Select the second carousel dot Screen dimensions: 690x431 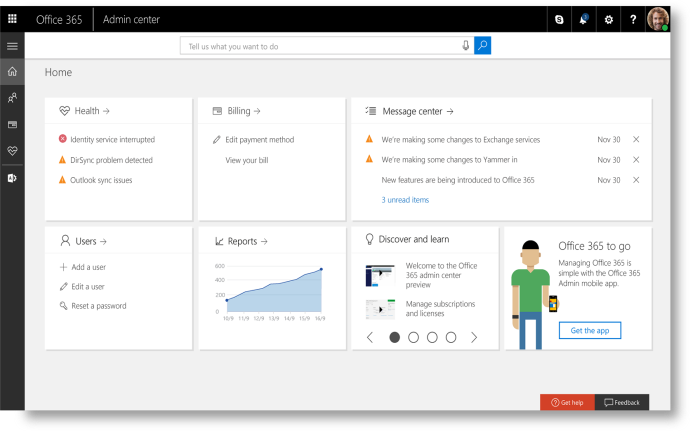(x=413, y=338)
